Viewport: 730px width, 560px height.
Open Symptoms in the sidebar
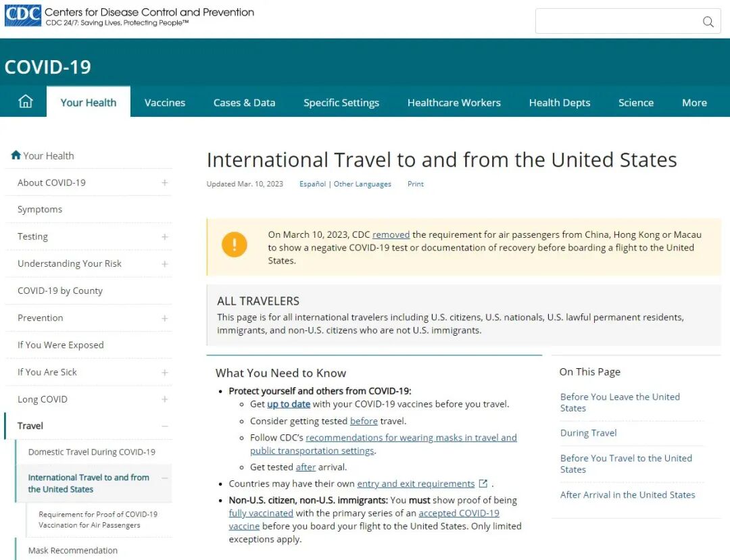pyautogui.click(x=40, y=209)
